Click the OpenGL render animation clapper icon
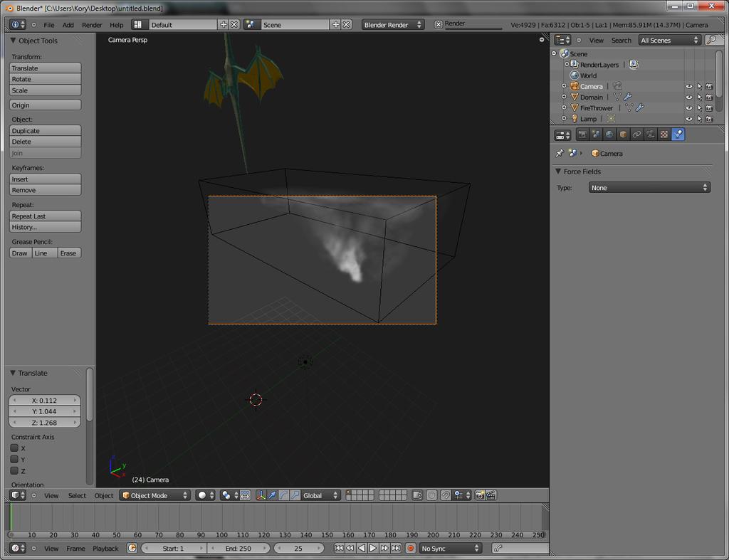 pos(491,495)
